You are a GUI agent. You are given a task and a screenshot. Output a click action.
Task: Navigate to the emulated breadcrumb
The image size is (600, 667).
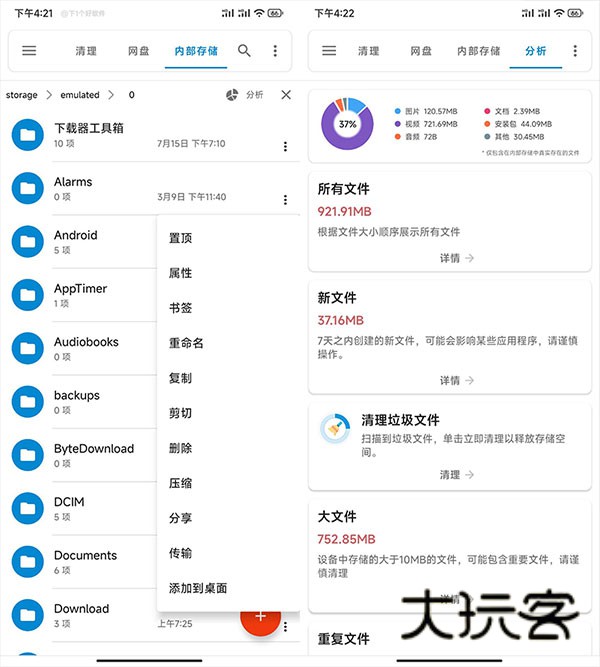[80, 95]
